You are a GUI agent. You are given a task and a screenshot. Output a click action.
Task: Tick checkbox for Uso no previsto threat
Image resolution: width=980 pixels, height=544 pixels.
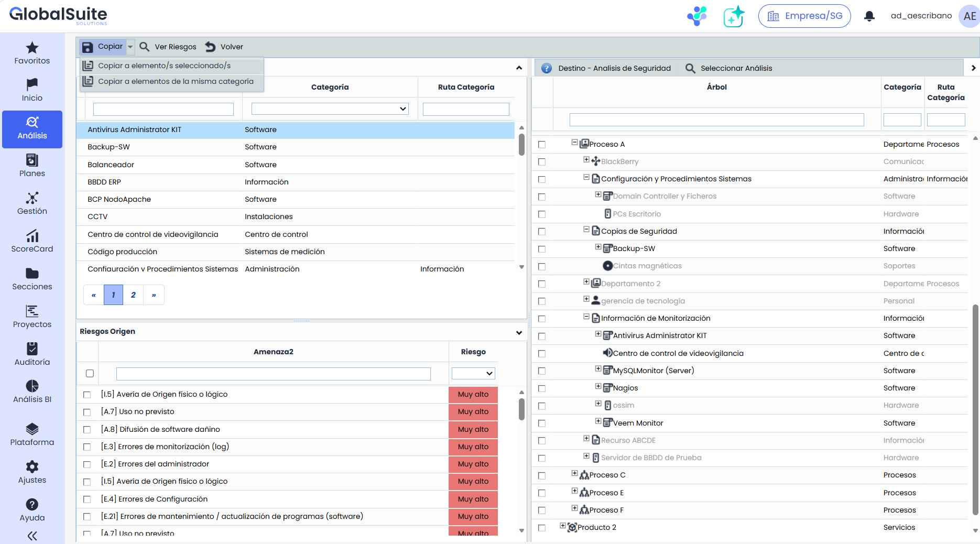point(87,412)
